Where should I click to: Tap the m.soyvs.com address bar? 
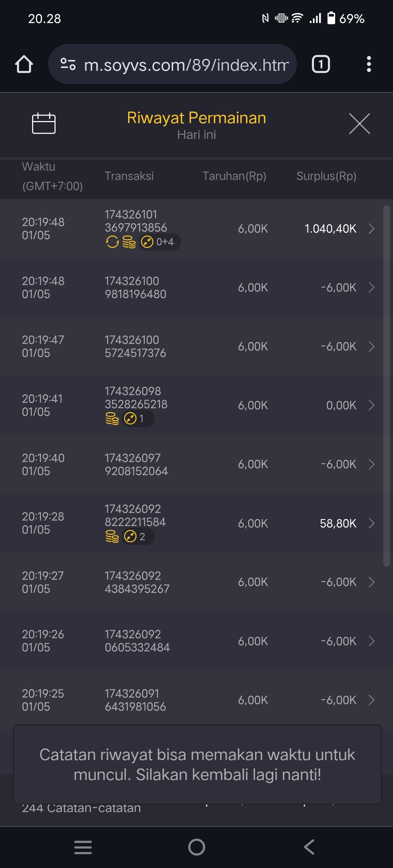[x=186, y=65]
